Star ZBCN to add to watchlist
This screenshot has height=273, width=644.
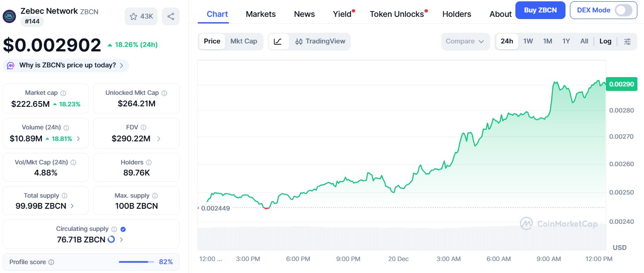click(x=133, y=16)
